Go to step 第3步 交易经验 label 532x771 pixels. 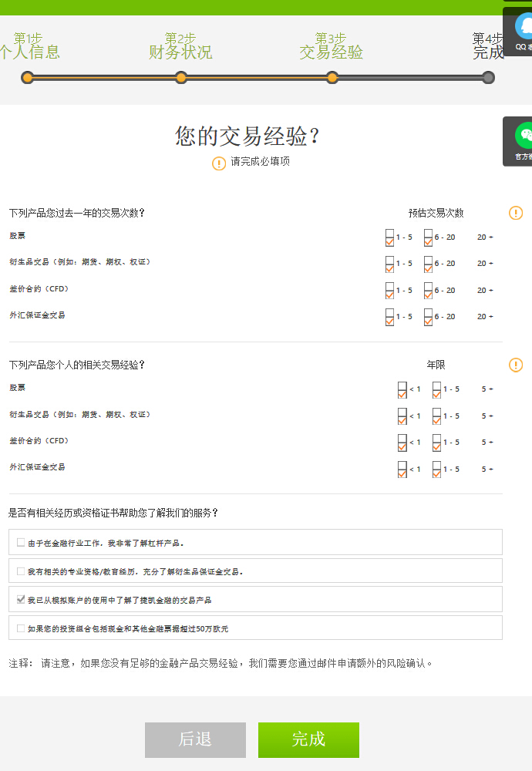tap(332, 45)
